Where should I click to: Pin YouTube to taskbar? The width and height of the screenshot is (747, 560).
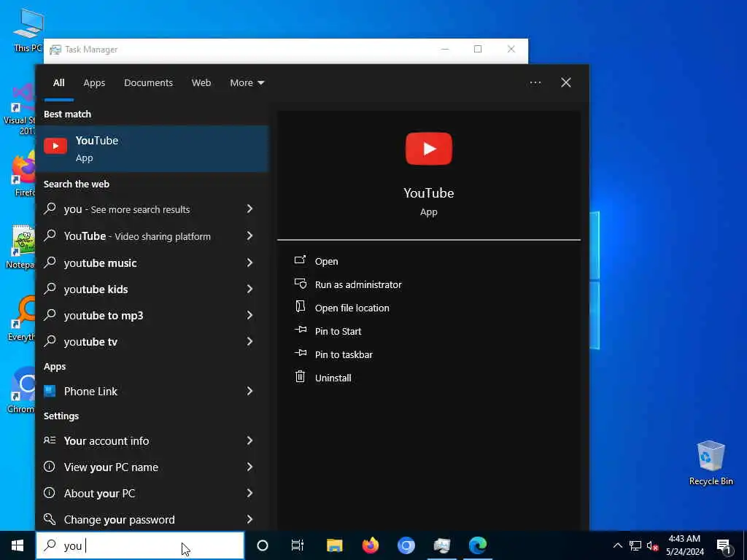point(344,355)
